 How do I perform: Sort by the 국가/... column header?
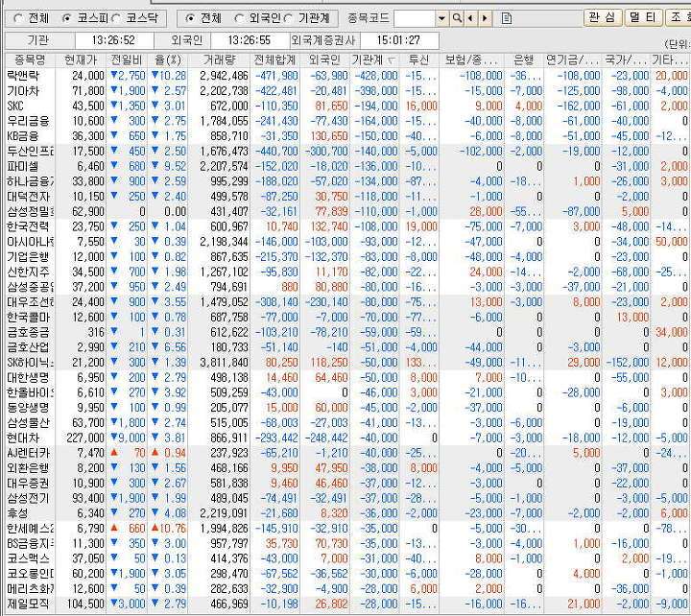pos(626,59)
